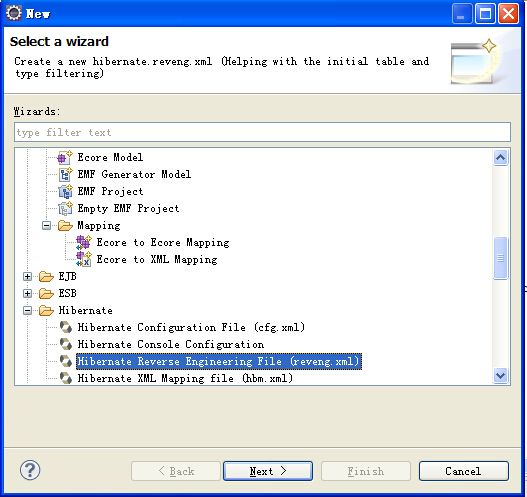
Task: Select EMF Generator Model wizard
Action: click(x=134, y=174)
